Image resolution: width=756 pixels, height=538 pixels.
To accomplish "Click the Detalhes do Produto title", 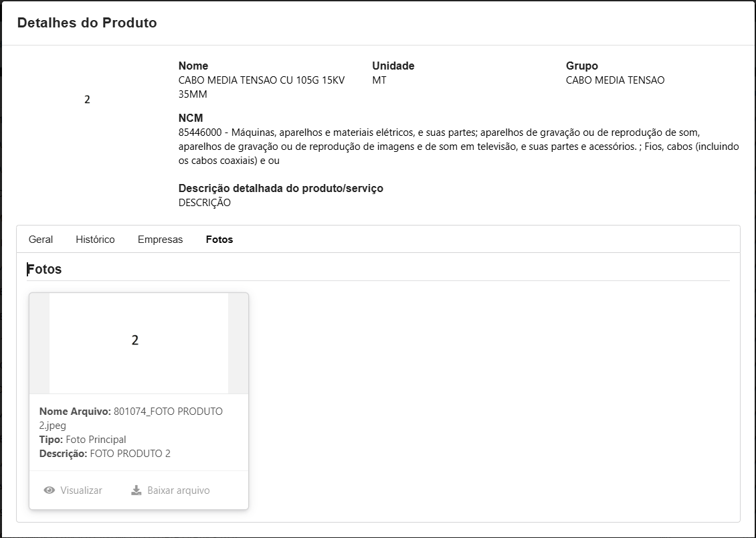I will tap(87, 23).
